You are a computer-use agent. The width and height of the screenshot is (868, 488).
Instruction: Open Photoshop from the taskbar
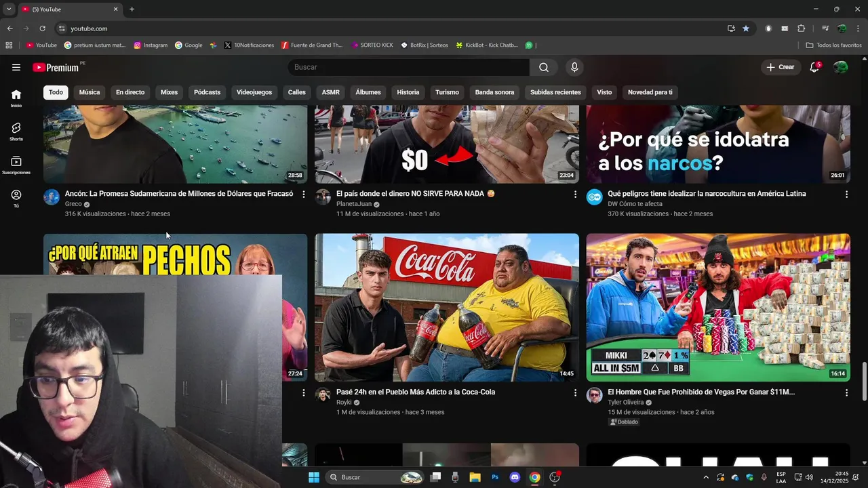click(x=495, y=477)
